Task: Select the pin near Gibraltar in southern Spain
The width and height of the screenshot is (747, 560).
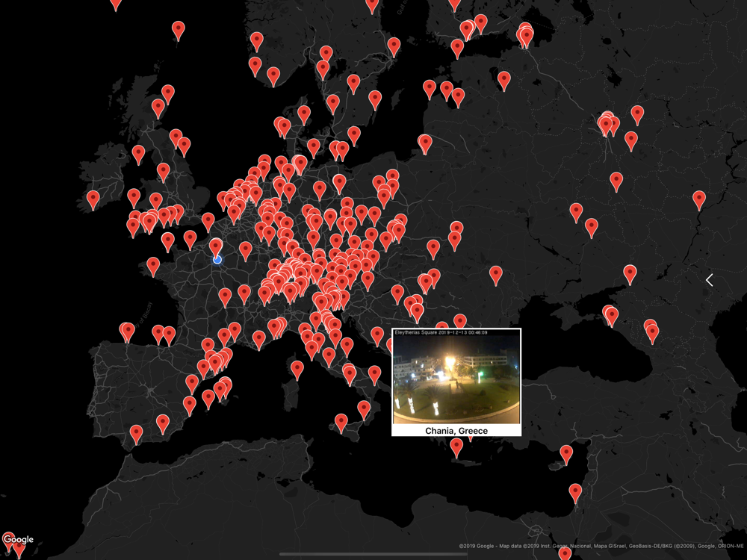Action: (x=136, y=433)
